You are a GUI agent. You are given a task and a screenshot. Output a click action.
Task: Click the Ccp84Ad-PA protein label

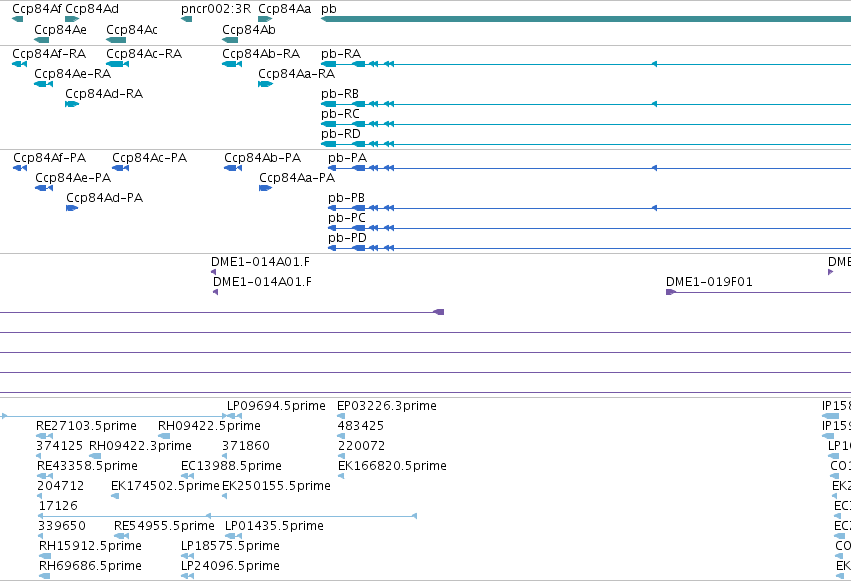tap(105, 198)
